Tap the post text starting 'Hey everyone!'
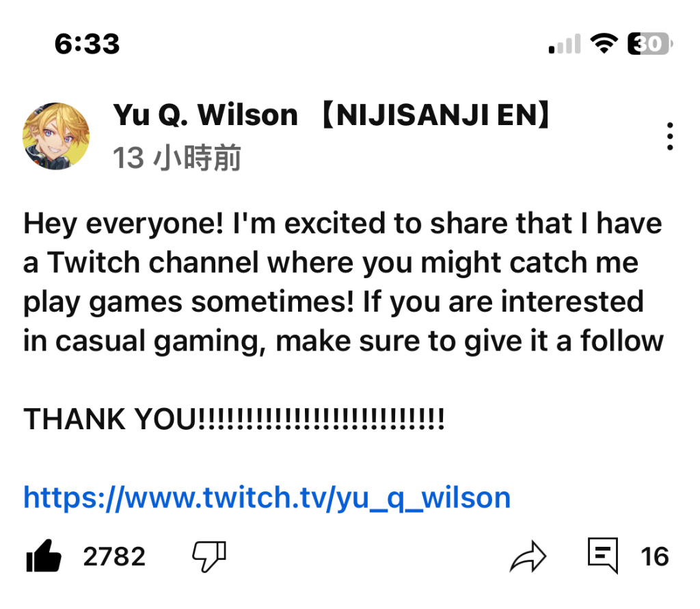 click(343, 282)
